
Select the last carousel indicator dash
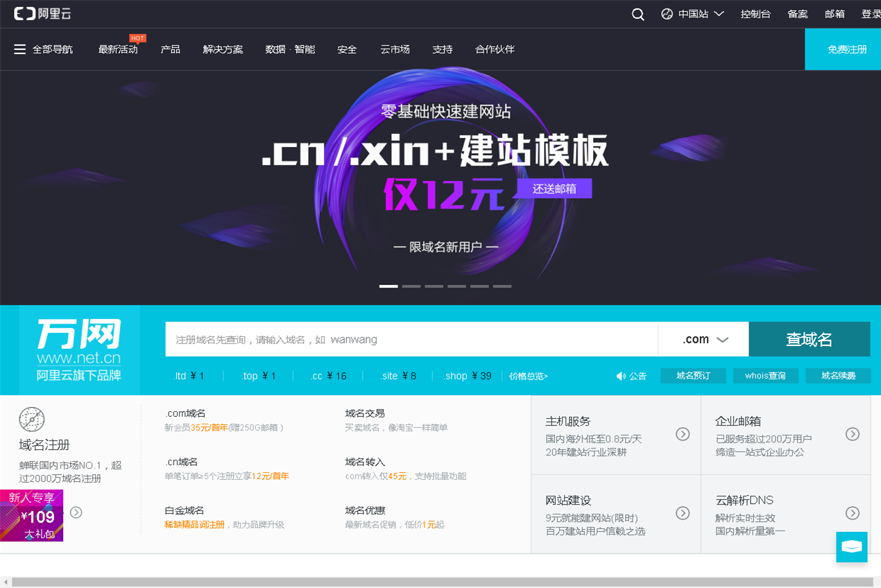pos(502,286)
